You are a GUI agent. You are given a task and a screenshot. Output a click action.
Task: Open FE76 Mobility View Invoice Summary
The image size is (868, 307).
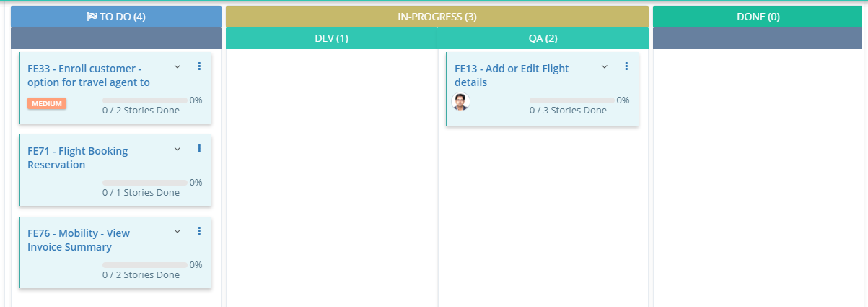tap(78, 240)
